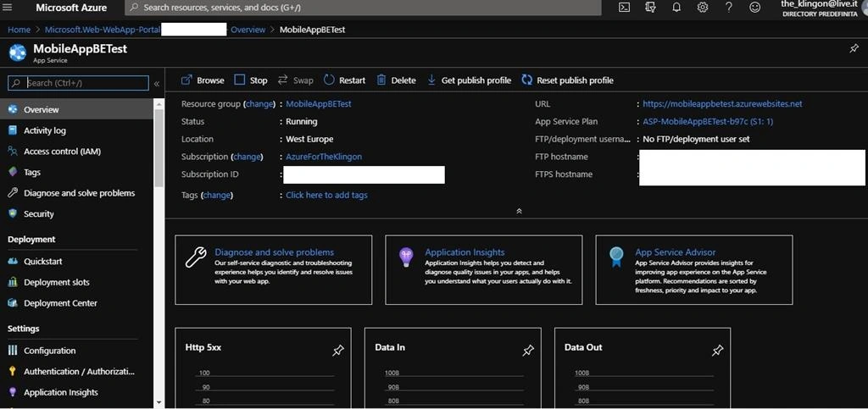Pin MobileAppBETest blade to dashboard
868x409 pixels.
(854, 48)
